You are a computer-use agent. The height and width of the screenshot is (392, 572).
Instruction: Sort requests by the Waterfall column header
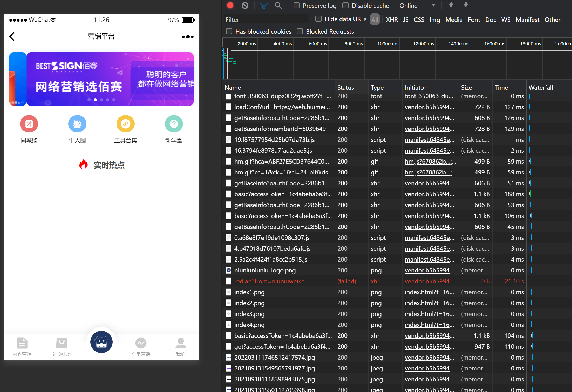[x=541, y=88]
